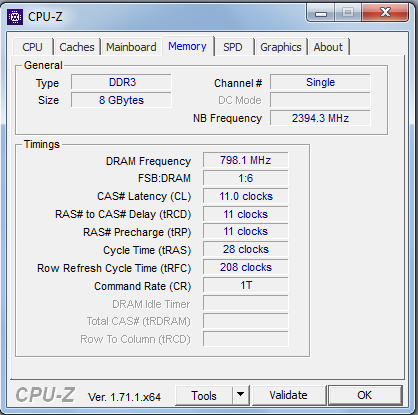This screenshot has width=418, height=415.
Task: Go to the SPD tab
Action: pos(233,47)
